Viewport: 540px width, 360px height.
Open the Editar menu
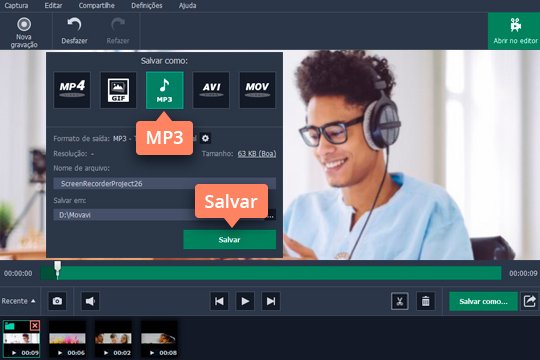[53, 6]
